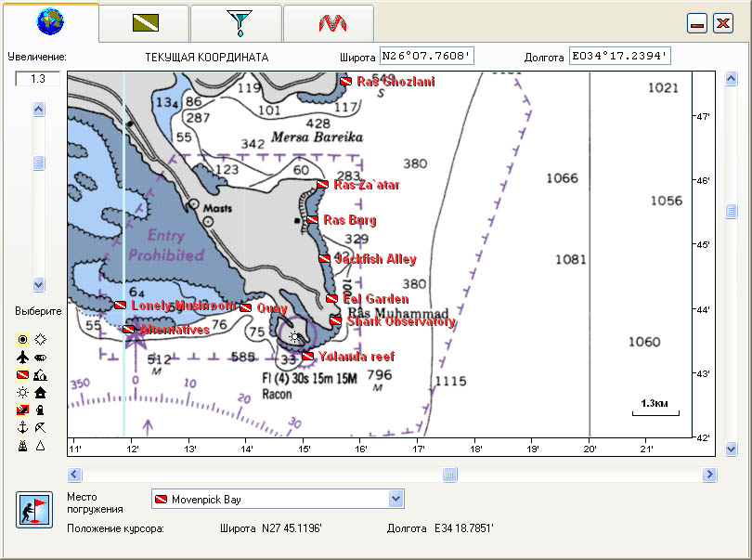The image size is (752, 560).
Task: Open the globe map tab
Action: pos(50,22)
